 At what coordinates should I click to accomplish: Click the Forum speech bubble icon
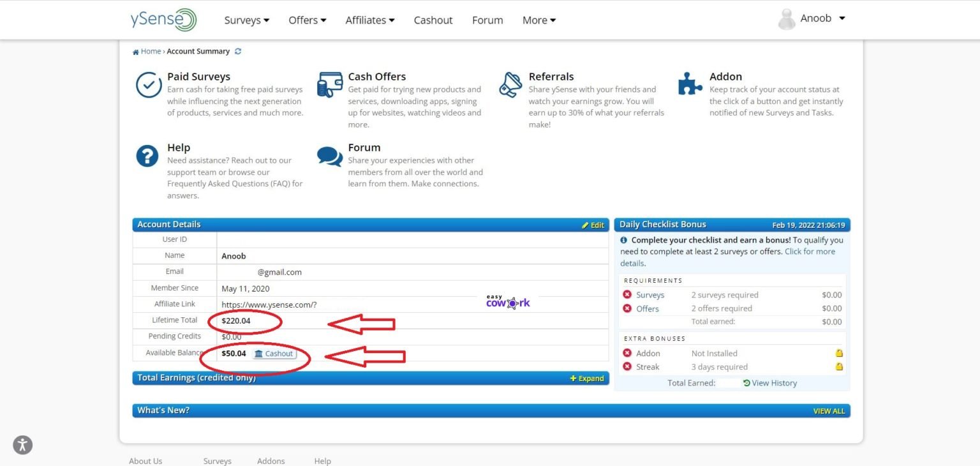tap(329, 155)
